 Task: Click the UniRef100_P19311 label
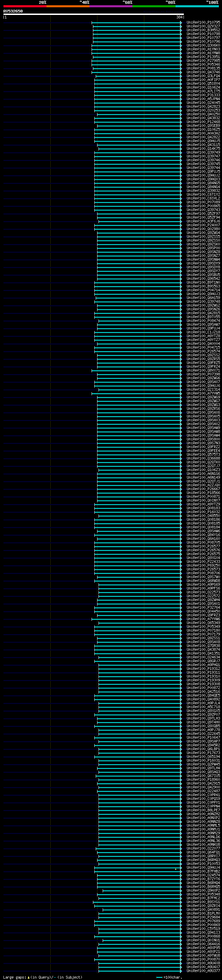[203, 673]
